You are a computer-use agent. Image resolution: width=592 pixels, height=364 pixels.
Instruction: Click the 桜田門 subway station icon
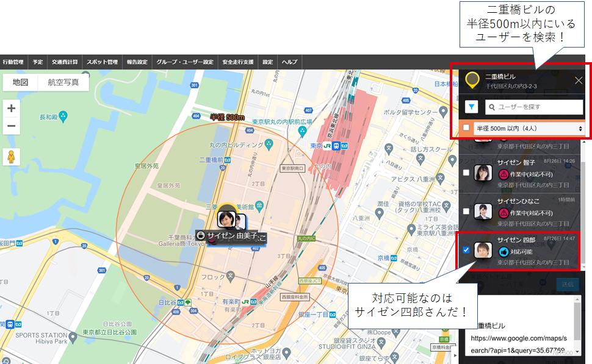click(x=20, y=243)
